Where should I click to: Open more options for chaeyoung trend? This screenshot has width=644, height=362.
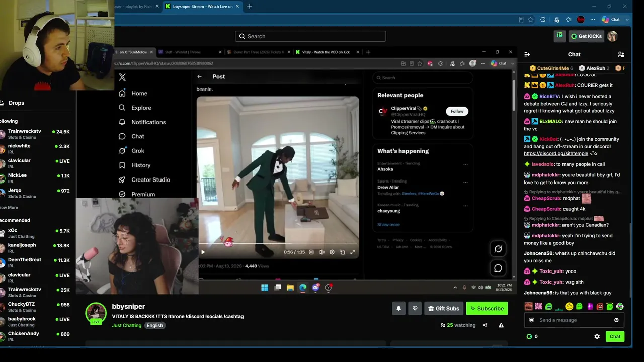[x=465, y=206]
